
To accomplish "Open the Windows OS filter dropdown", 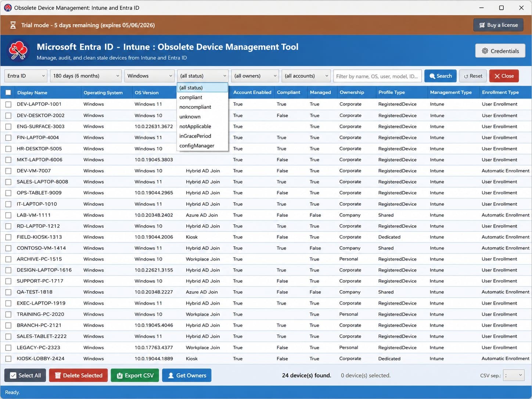I will [149, 76].
